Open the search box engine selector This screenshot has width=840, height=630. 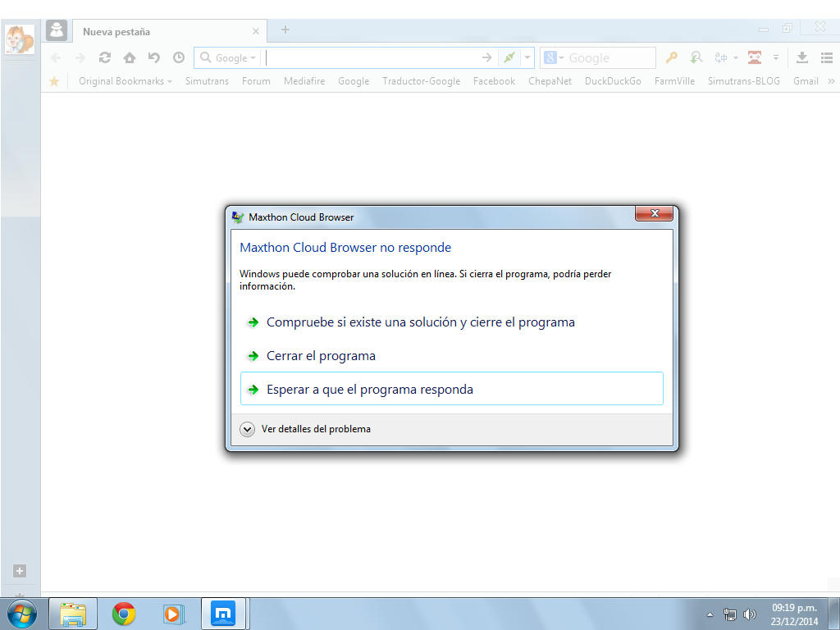tap(554, 57)
